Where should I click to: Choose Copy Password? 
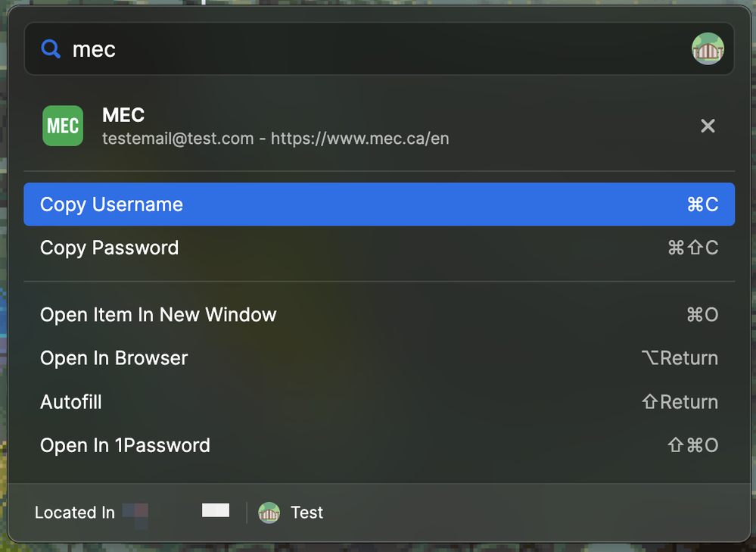(x=109, y=248)
